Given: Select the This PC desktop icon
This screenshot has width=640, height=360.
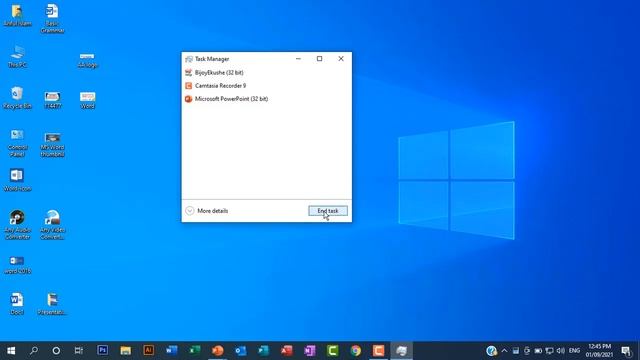Looking at the screenshot, I should [17, 57].
